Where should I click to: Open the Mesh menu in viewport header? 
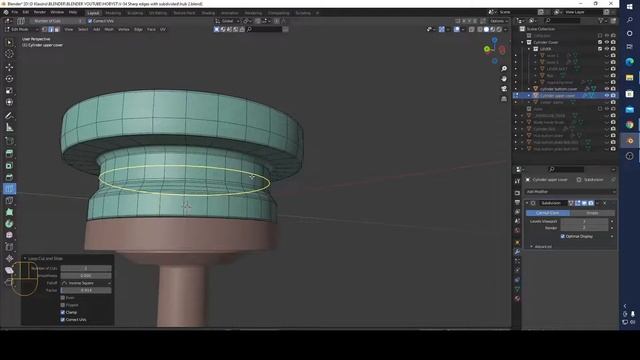[x=109, y=29]
